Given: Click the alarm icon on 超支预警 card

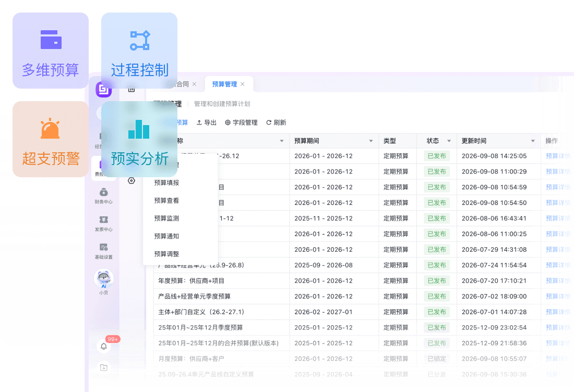Looking at the screenshot, I should click(50, 128).
